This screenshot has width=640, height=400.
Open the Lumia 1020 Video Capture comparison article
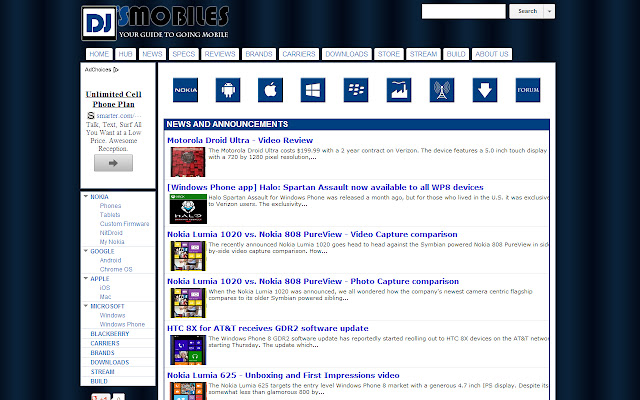[312, 234]
